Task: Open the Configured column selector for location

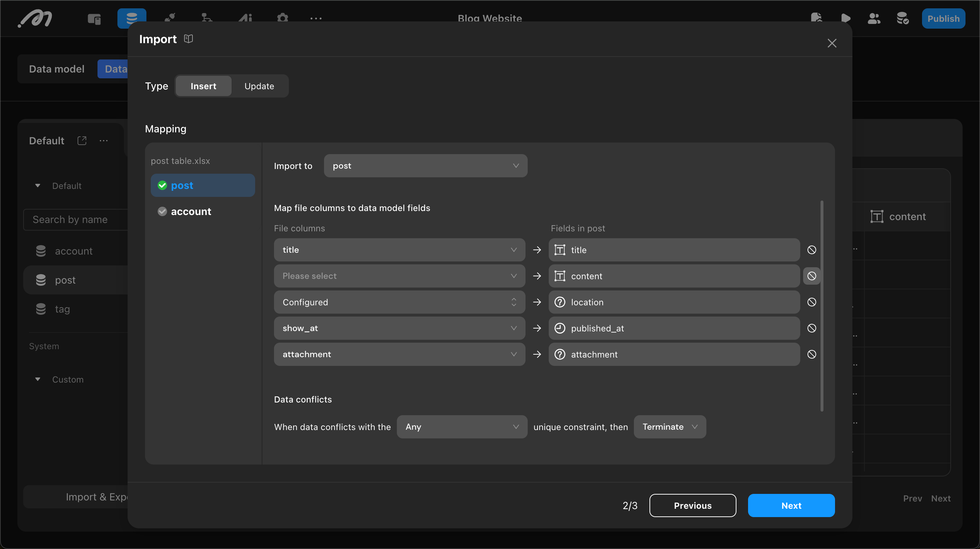Action: click(x=399, y=302)
